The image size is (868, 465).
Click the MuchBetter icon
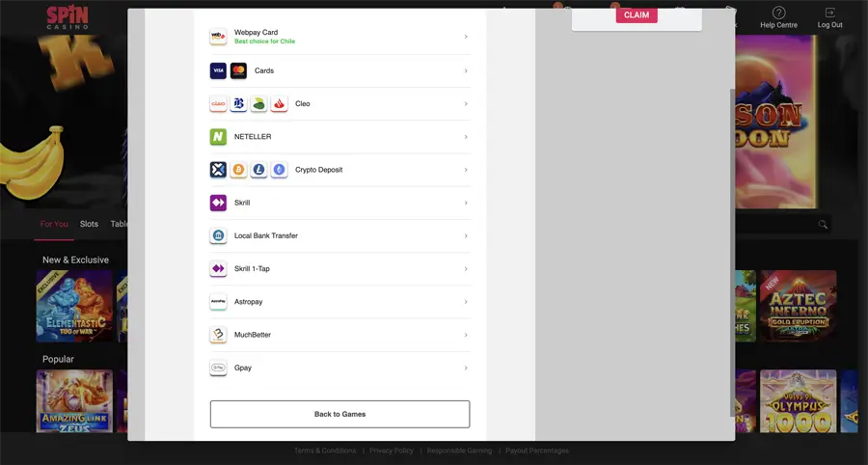coord(218,335)
